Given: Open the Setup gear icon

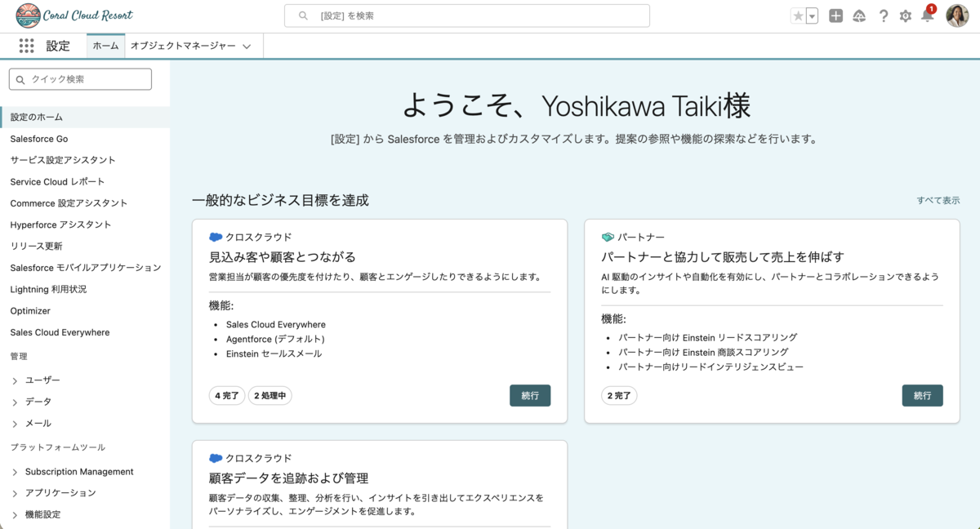Looking at the screenshot, I should [905, 16].
